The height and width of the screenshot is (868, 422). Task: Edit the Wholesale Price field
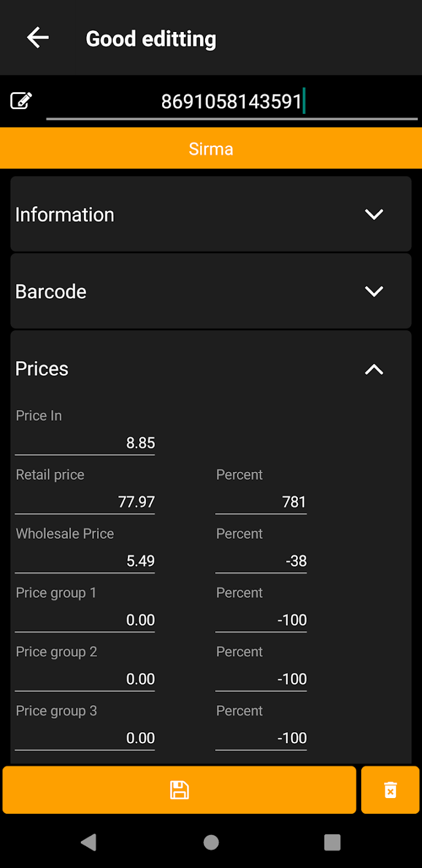pos(85,561)
